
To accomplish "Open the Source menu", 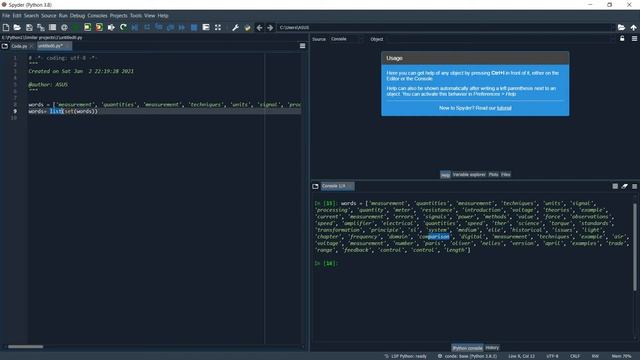I will coord(49,16).
